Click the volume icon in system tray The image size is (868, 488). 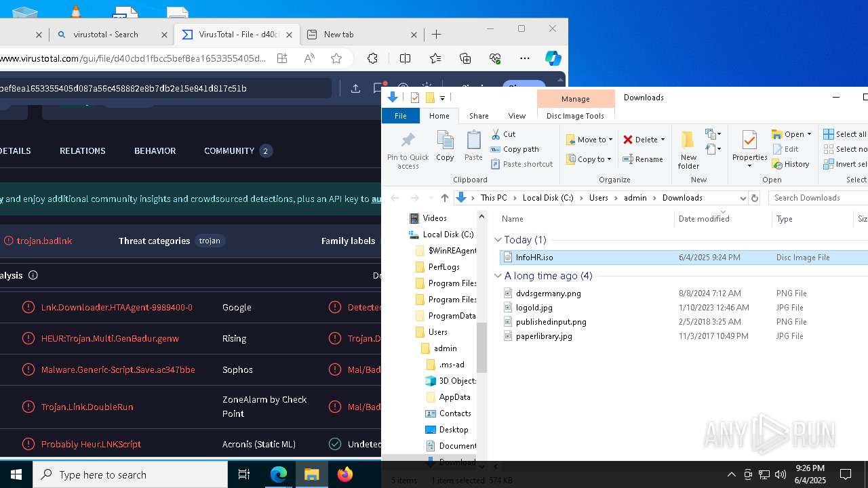tap(781, 474)
